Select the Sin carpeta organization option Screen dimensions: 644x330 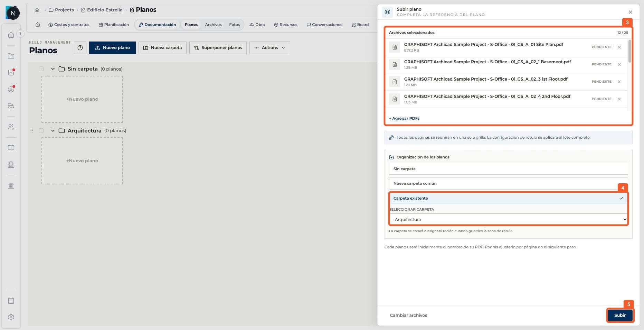click(x=508, y=169)
